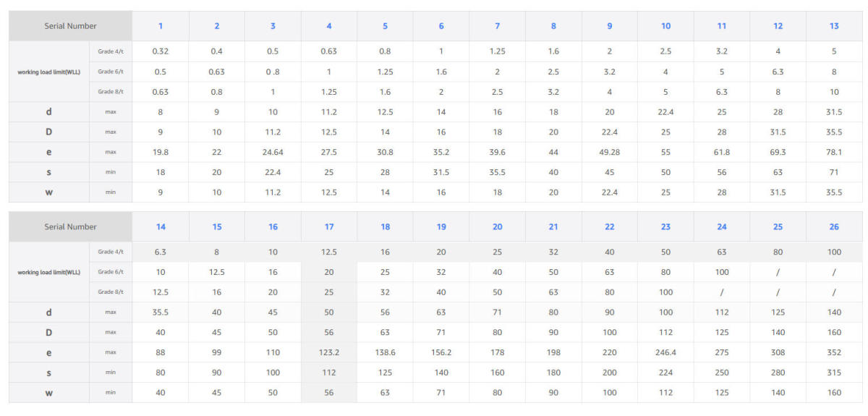
Task: Select the 0.32 Grade 4/t cell
Action: pos(161,51)
